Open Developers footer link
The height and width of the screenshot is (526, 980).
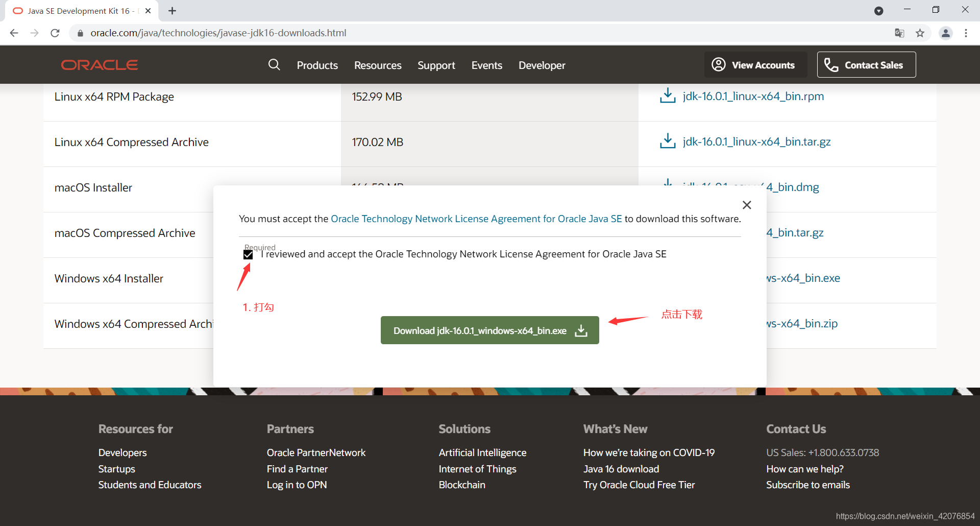coord(122,452)
